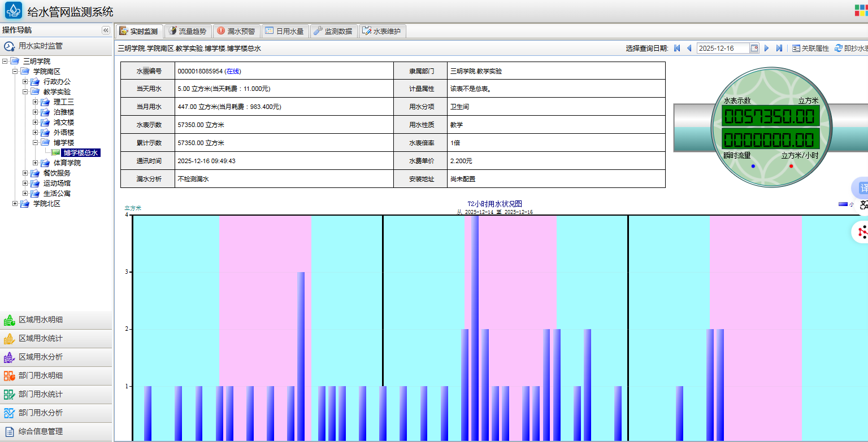
Task: Click the 关联属性 toolbar icon
Action: (796, 49)
